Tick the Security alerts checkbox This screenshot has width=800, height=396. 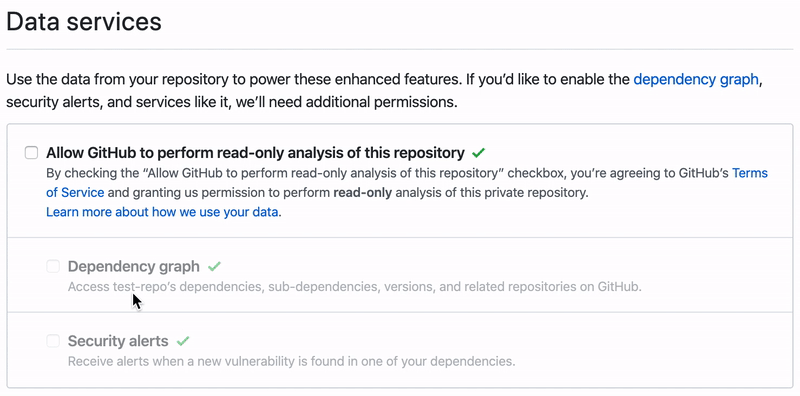[x=53, y=340]
